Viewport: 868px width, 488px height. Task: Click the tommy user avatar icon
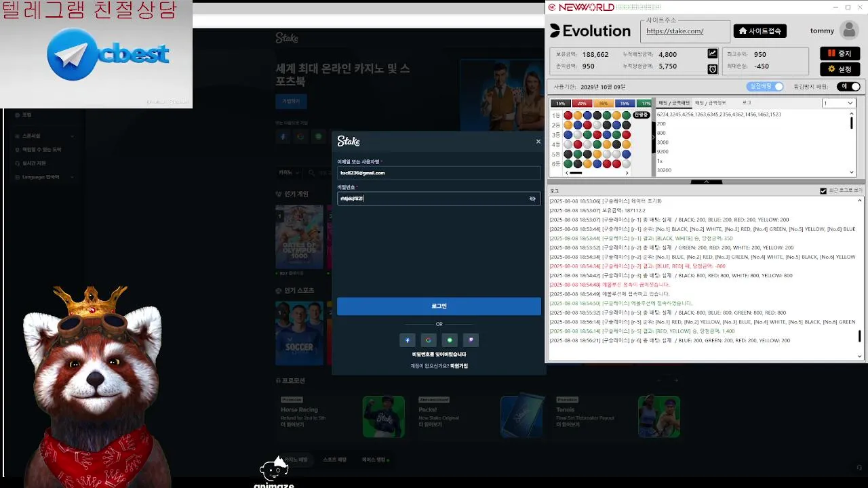point(848,30)
